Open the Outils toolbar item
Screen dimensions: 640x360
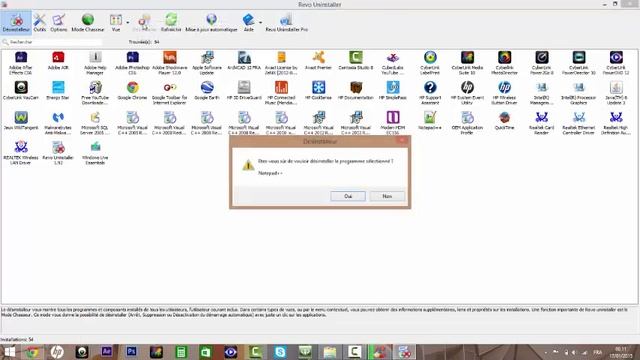pyautogui.click(x=40, y=22)
